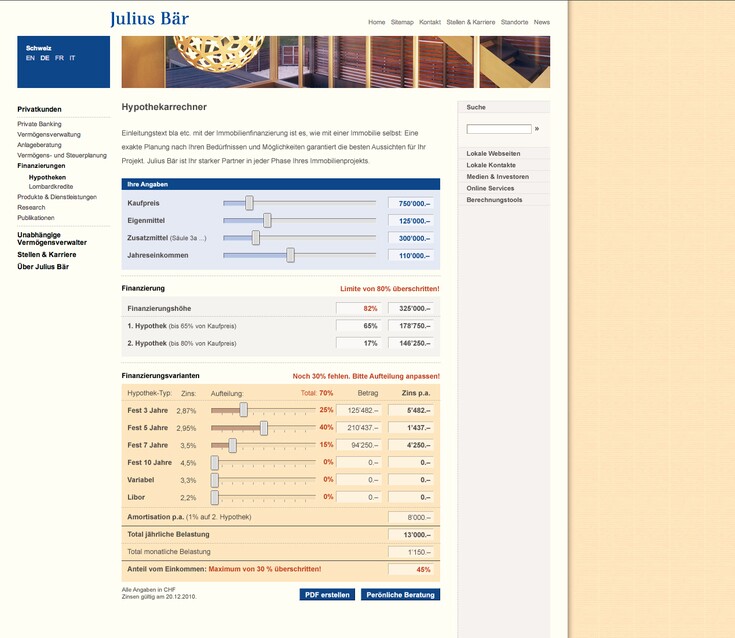Open the News page
Screen dimensions: 735x638
pyautogui.click(x=541, y=22)
